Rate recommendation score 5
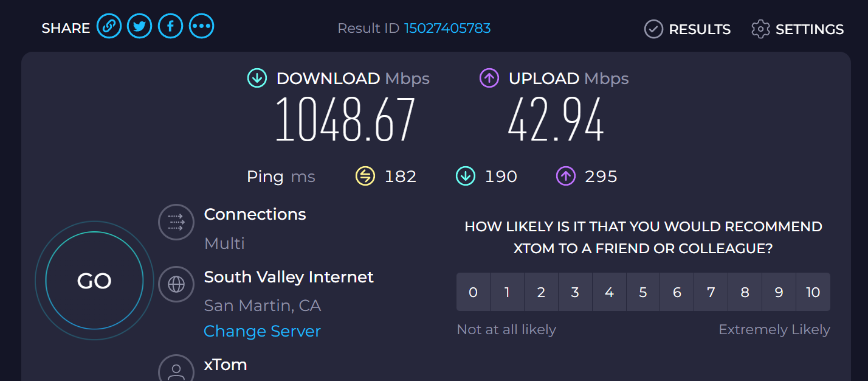 [643, 292]
